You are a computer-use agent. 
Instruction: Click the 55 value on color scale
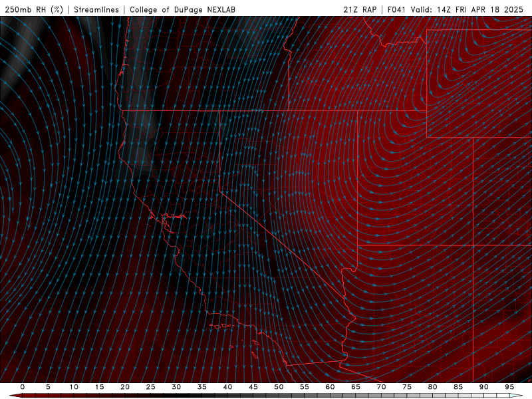tap(305, 387)
